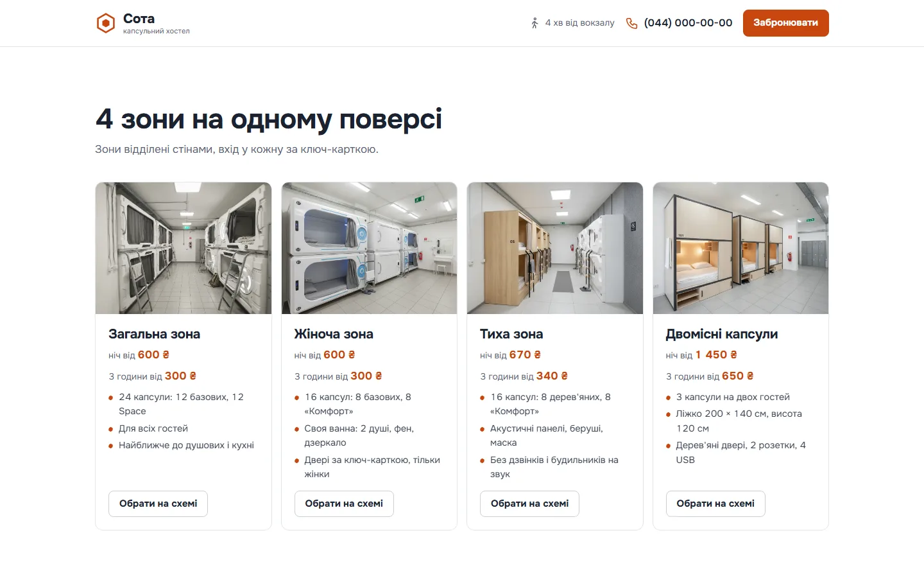924x578 pixels.
Task: Click the "капсульний хостел" tagline
Action: [x=157, y=31]
